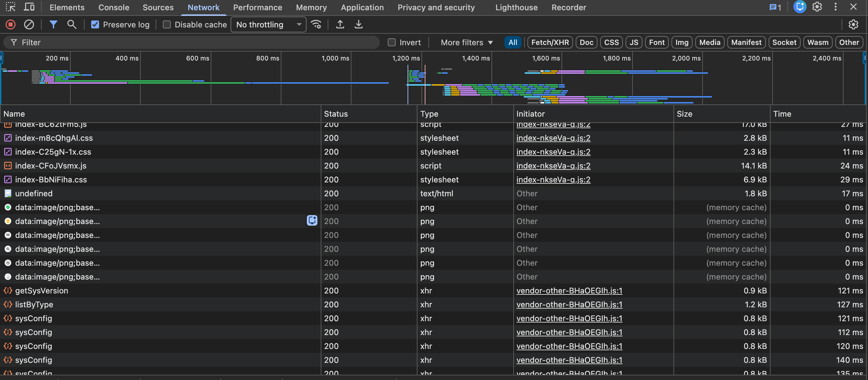Screen dimensions: 868x380
Task: Toggle the filter funnel icon
Action: (x=53, y=24)
